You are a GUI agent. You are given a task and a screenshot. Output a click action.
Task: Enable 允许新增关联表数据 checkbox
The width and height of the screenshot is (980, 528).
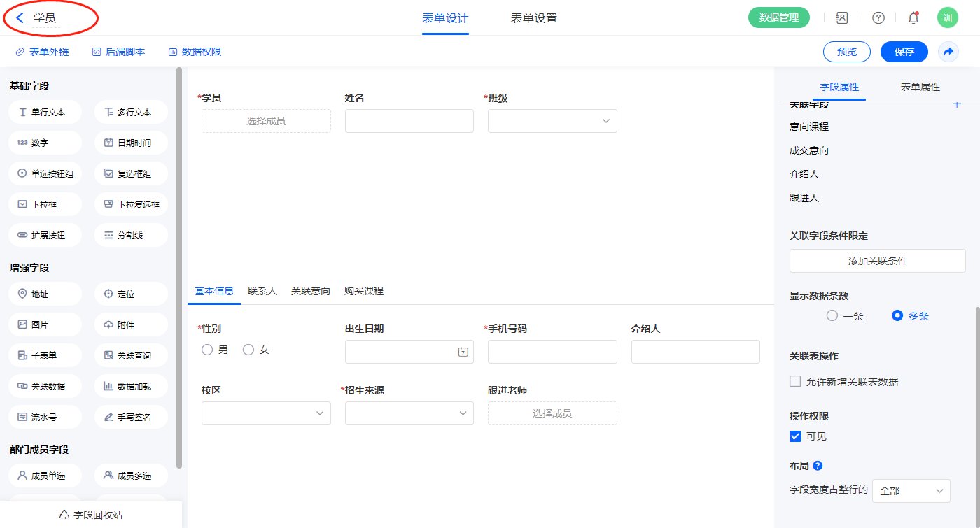(x=795, y=382)
